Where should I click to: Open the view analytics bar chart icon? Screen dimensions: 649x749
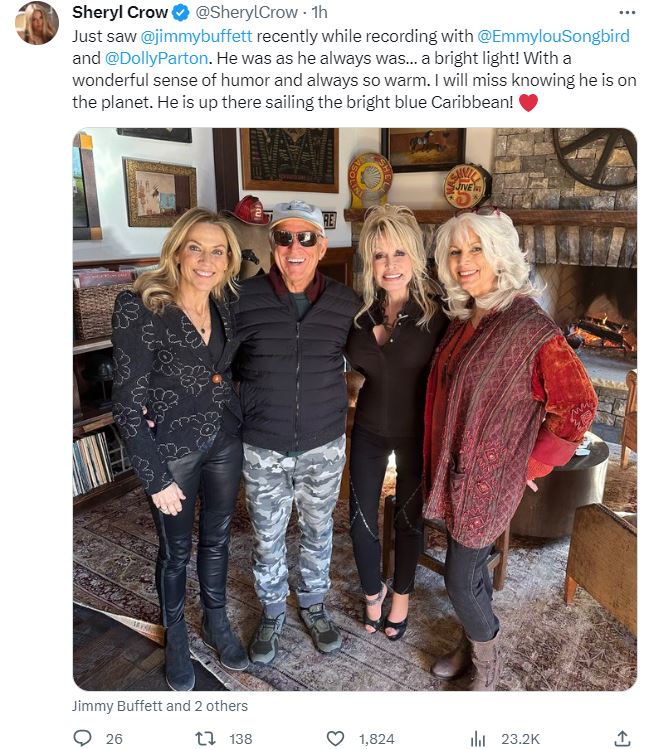(478, 738)
